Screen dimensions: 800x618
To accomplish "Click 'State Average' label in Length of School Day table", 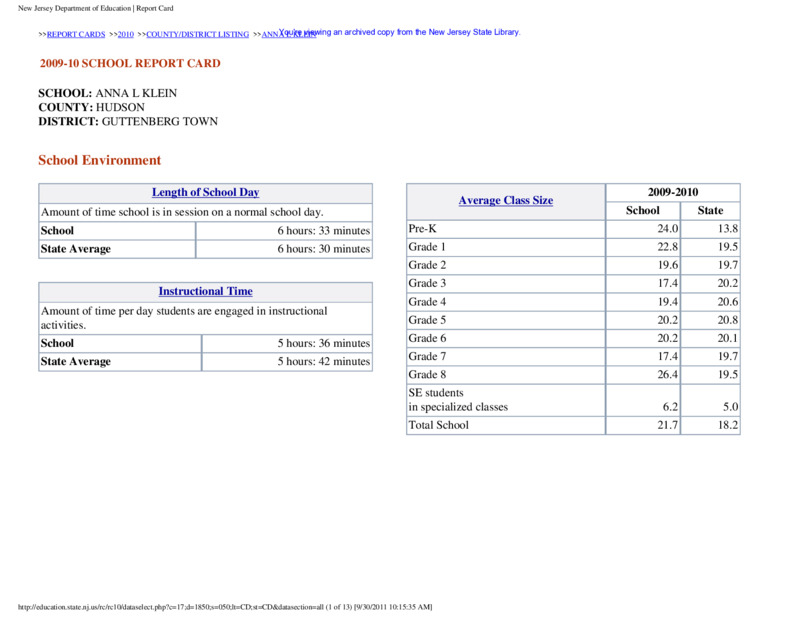I will click(x=76, y=249).
